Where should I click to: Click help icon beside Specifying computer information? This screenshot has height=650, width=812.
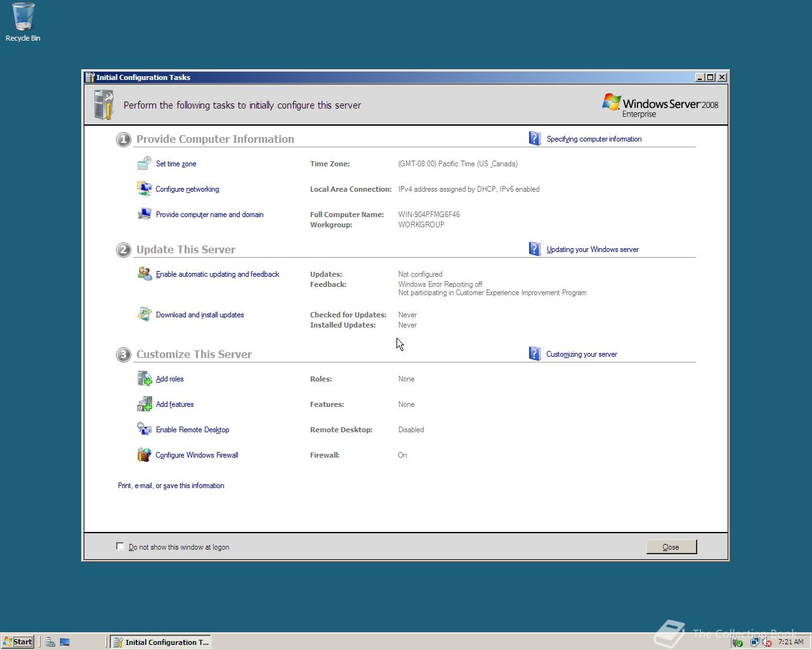point(535,138)
